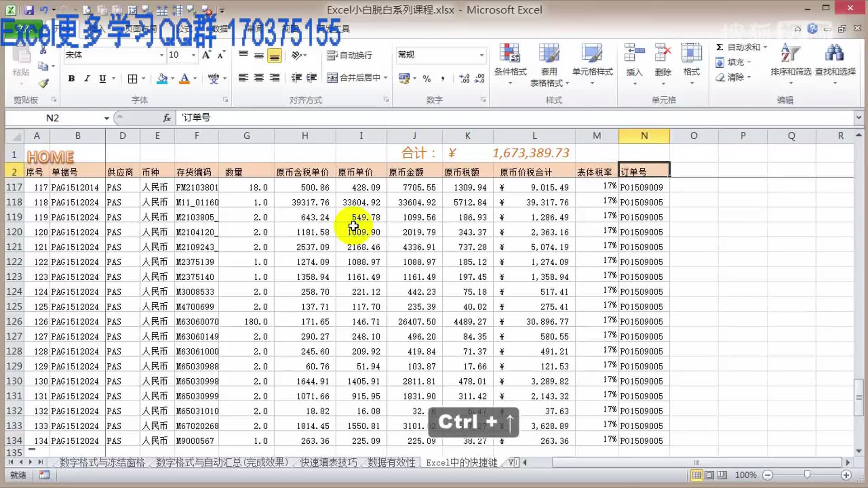Save workbook from quick access toolbar
This screenshot has height=488, width=868.
click(x=29, y=9)
